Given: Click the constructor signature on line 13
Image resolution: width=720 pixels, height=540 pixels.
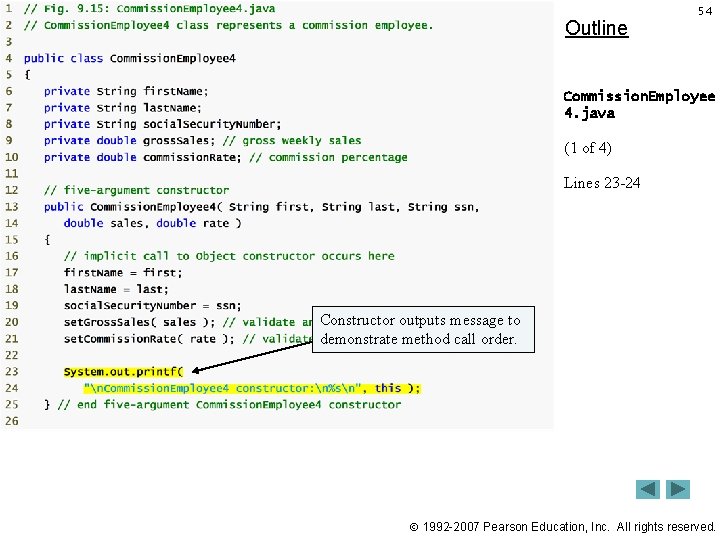Looking at the screenshot, I should coord(262,207).
